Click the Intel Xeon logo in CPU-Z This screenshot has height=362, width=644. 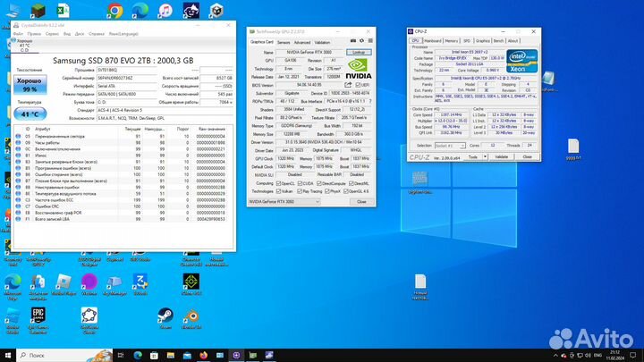(521, 61)
